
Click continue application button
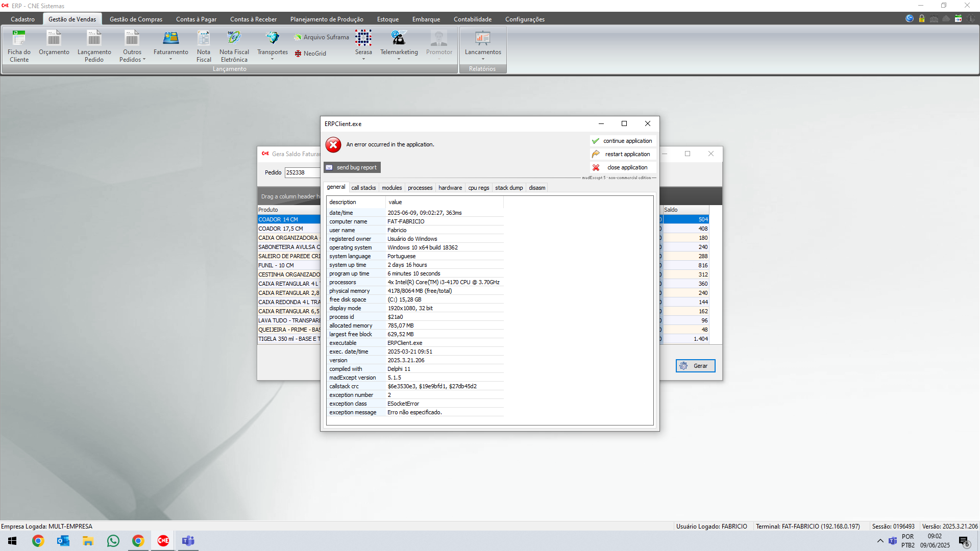(622, 141)
